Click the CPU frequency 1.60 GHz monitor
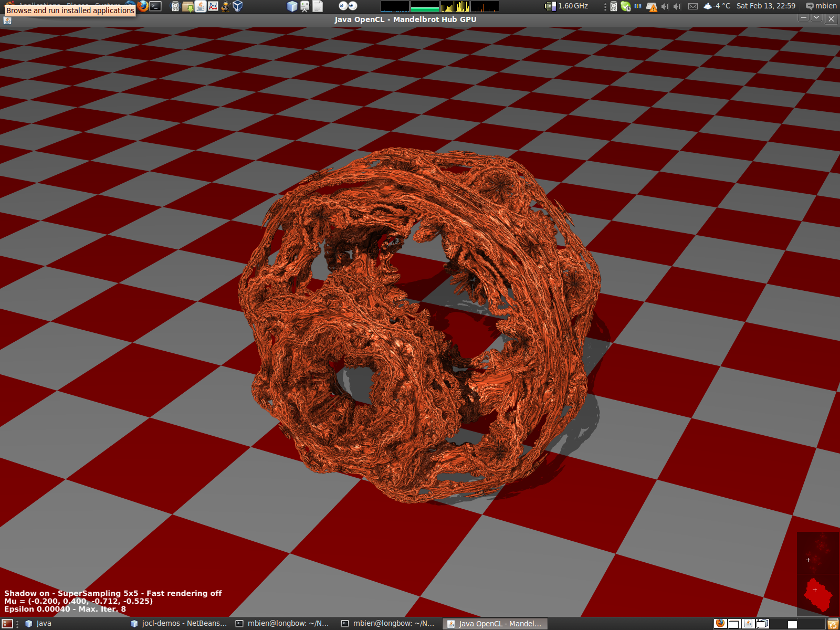840x630 pixels. tap(567, 6)
